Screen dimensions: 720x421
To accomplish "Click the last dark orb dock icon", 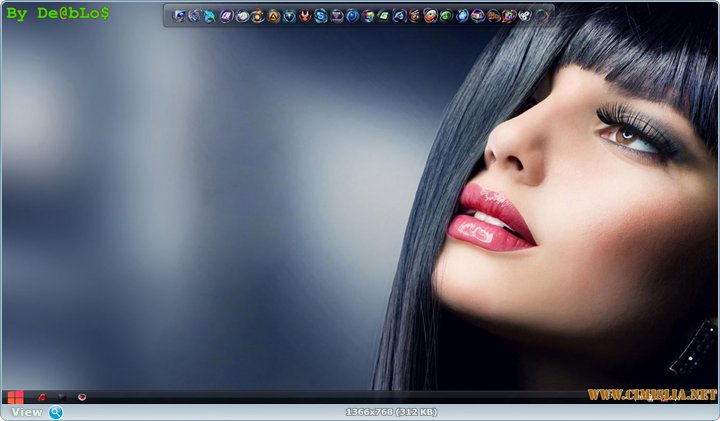I will pyautogui.click(x=541, y=16).
